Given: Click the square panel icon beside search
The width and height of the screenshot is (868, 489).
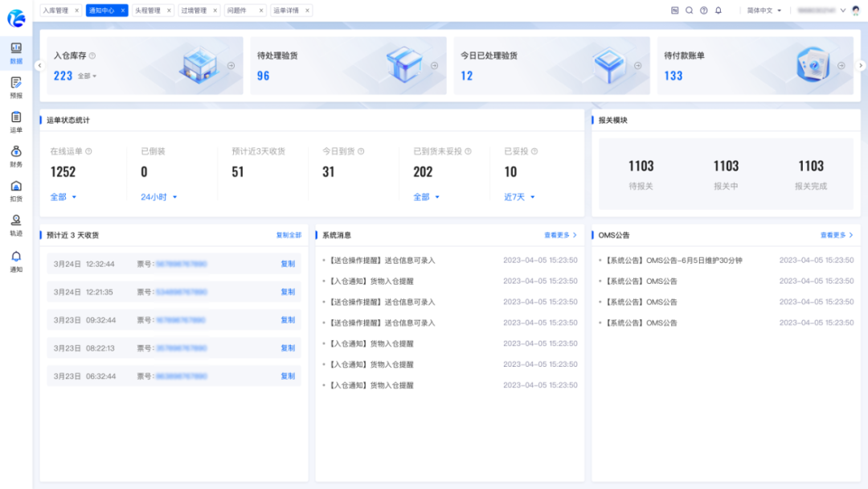Looking at the screenshot, I should pyautogui.click(x=675, y=10).
